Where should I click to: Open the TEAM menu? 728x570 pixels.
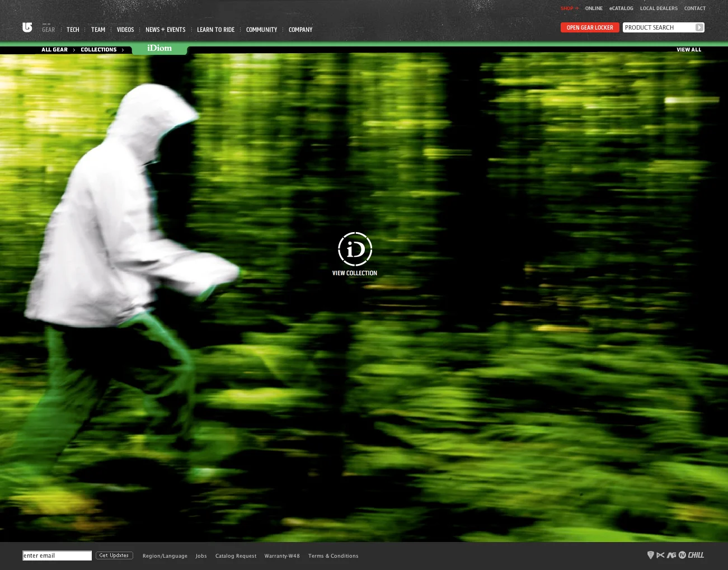point(98,30)
